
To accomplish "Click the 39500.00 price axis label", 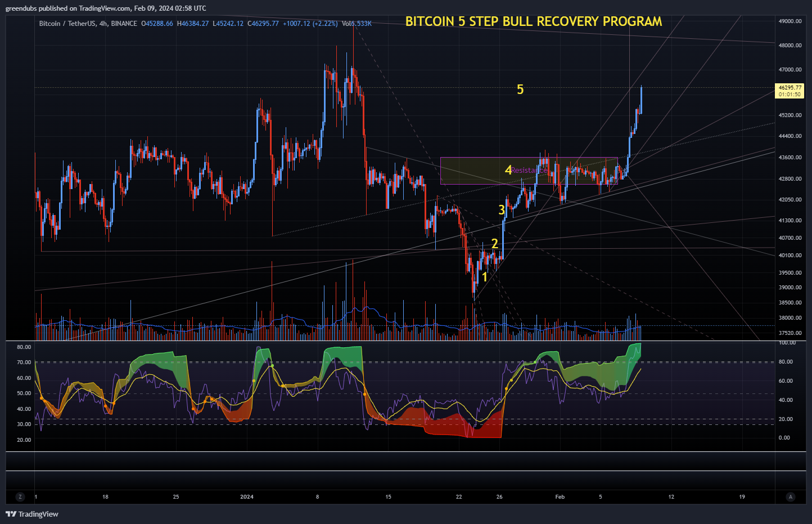I will click(790, 272).
